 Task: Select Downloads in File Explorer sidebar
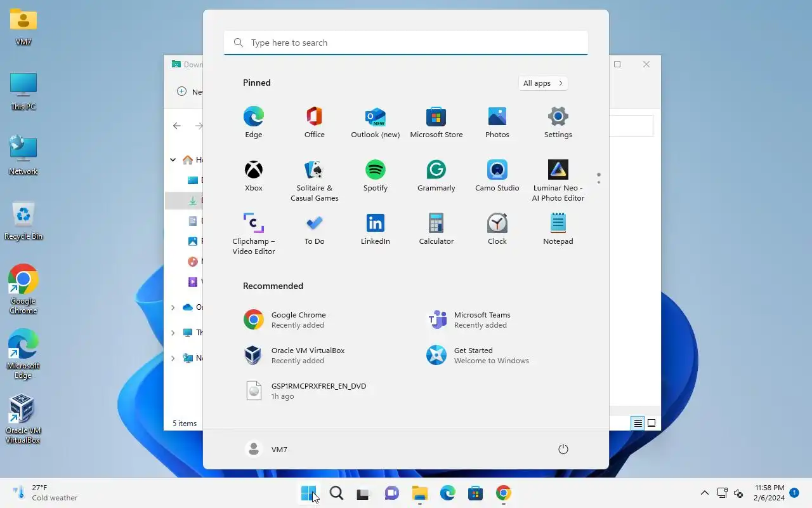184,201
